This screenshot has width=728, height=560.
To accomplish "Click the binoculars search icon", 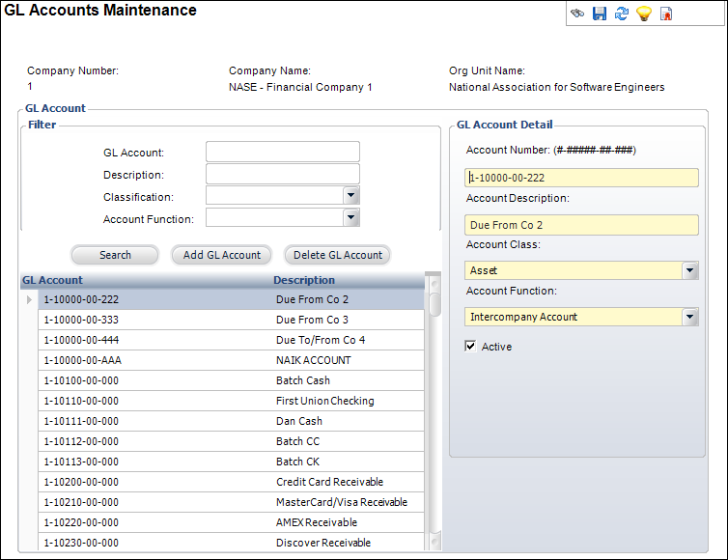I will (577, 14).
